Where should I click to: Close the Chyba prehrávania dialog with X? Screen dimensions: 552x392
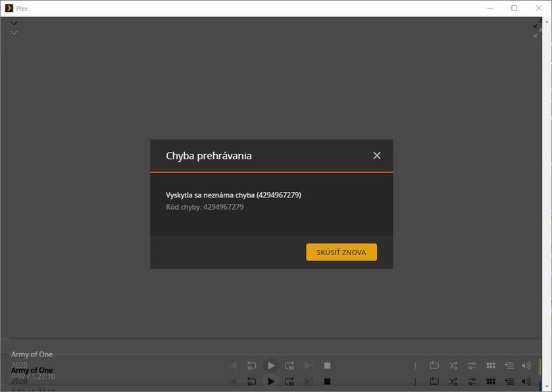point(377,155)
